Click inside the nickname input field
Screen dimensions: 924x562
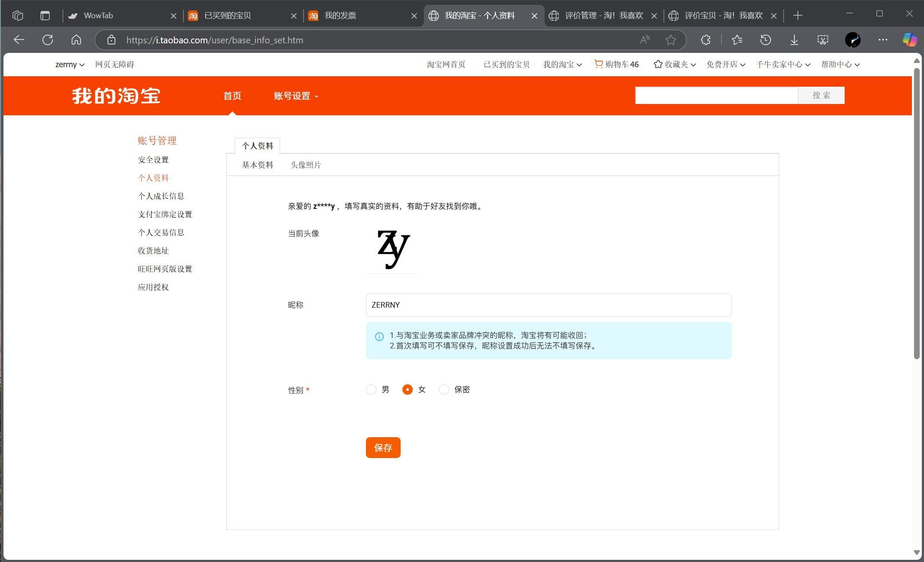[x=548, y=305]
